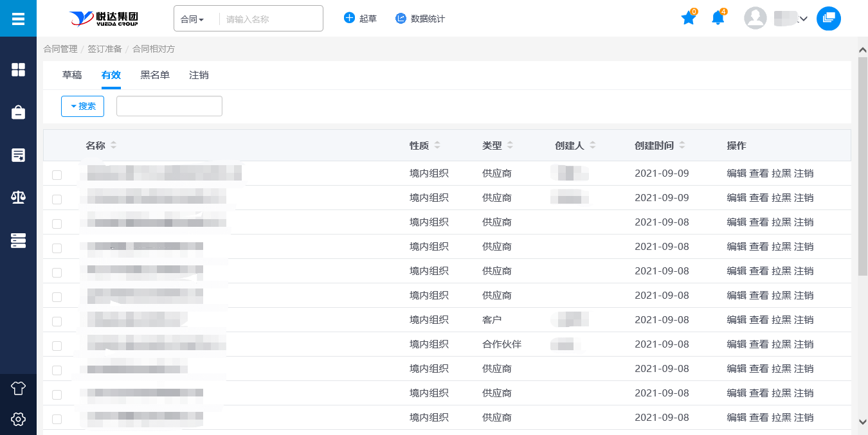Open the balance scale icon in sidebar
Screen dimensions: 868x435
pos(18,197)
